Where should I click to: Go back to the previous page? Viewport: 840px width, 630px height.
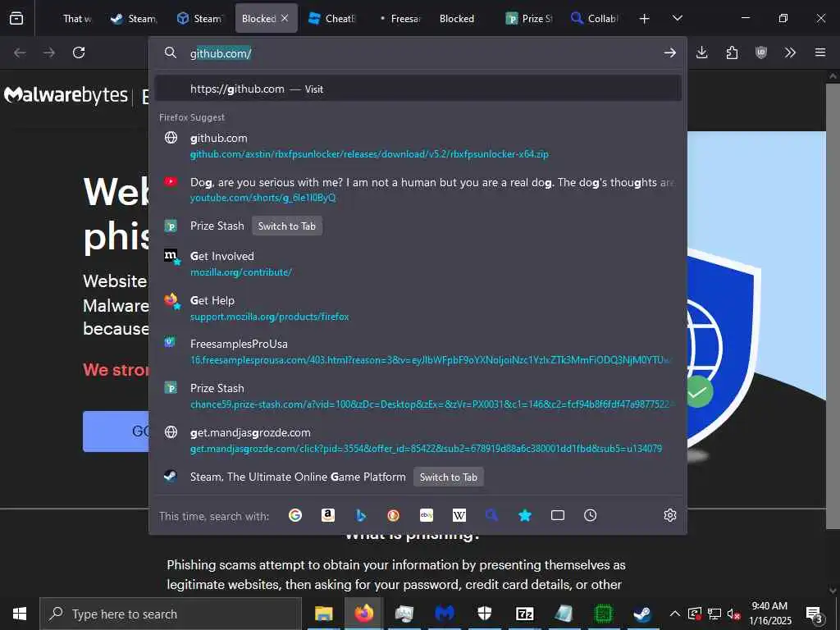click(x=20, y=52)
